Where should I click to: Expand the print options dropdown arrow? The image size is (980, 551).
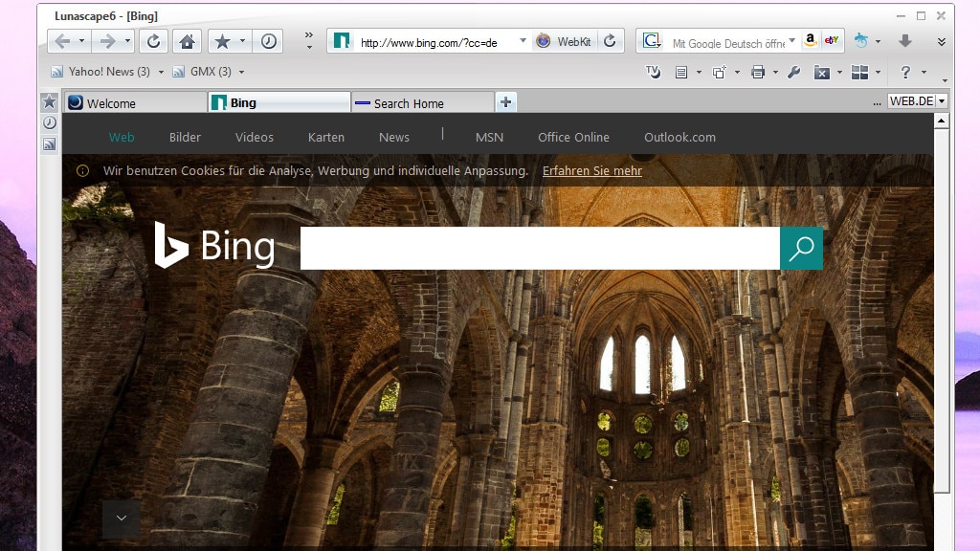pos(775,73)
